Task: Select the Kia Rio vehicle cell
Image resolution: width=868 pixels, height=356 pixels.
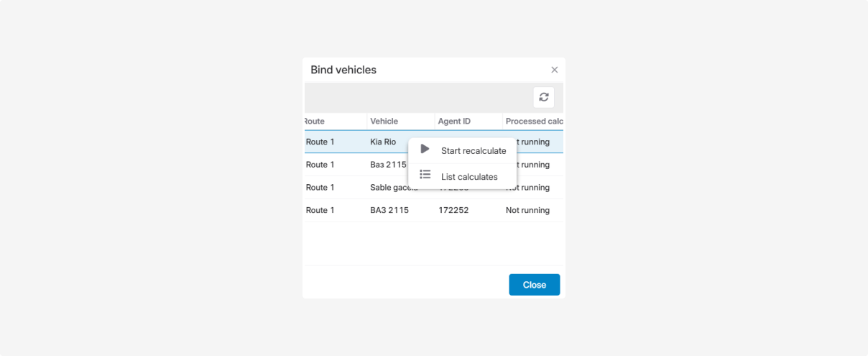Action: [383, 142]
